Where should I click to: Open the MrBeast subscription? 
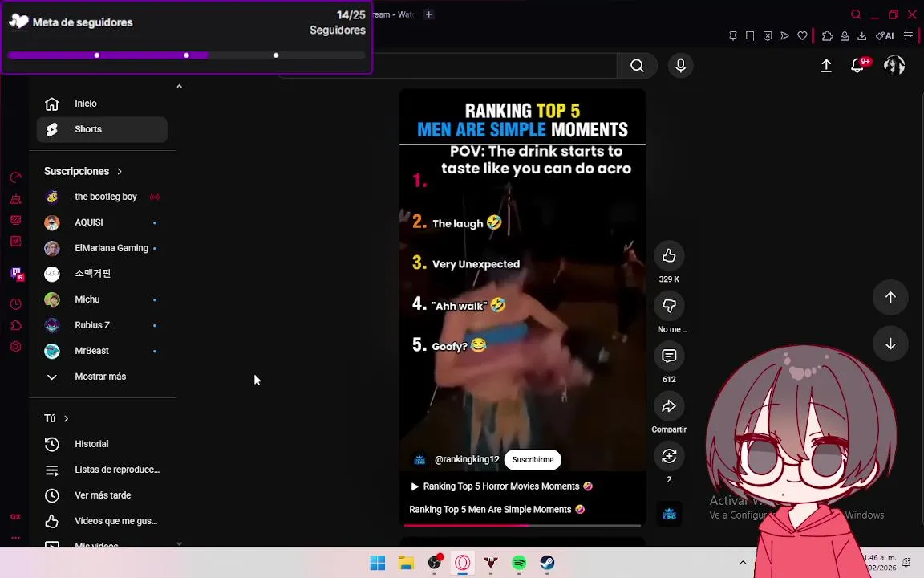(102, 351)
